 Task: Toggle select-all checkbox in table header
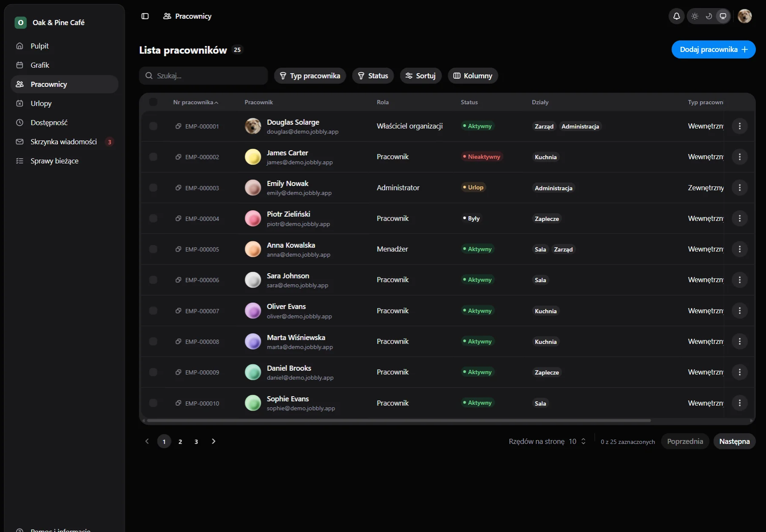153,102
